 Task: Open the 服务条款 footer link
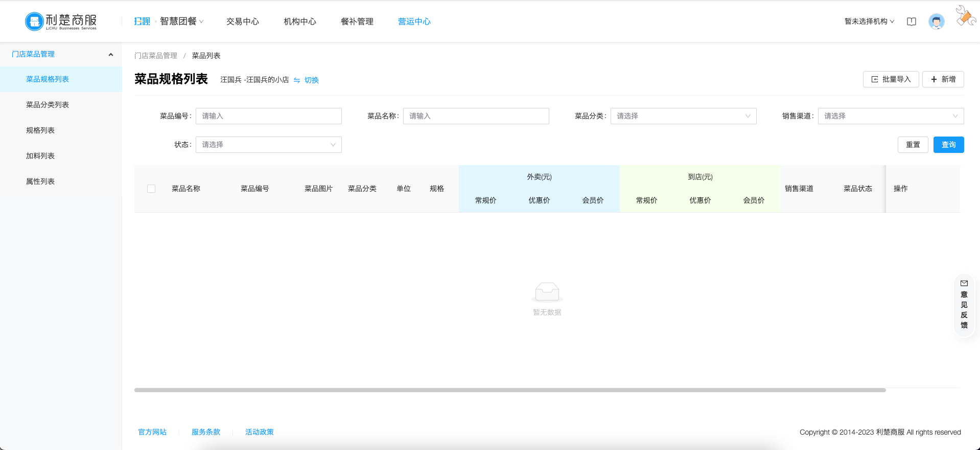pos(206,432)
